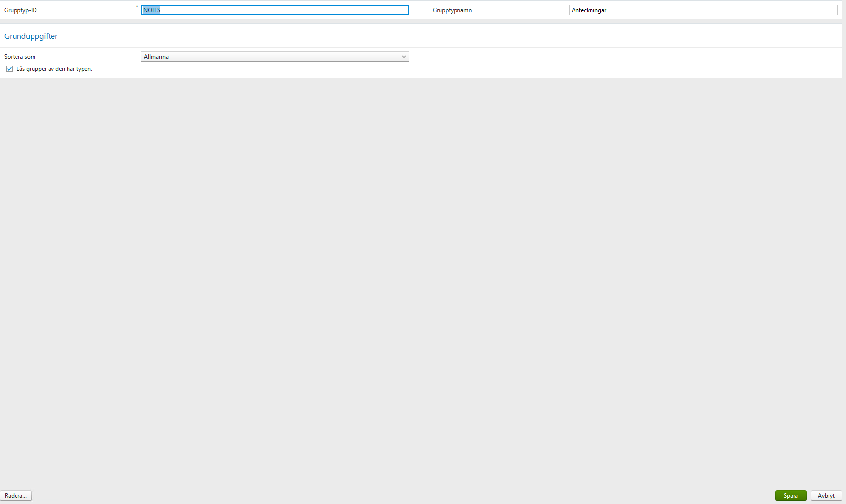Save the group type with Spara
The height and width of the screenshot is (504, 846).
click(791, 496)
